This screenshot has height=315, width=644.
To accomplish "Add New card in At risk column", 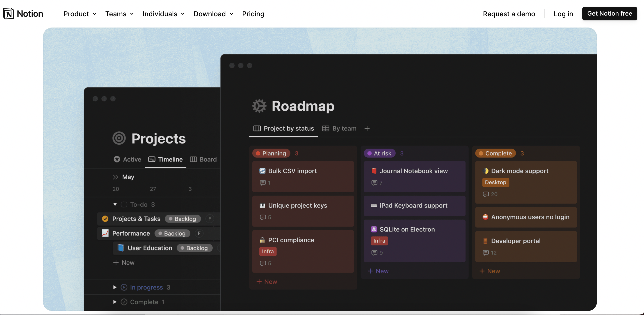I will click(x=378, y=271).
